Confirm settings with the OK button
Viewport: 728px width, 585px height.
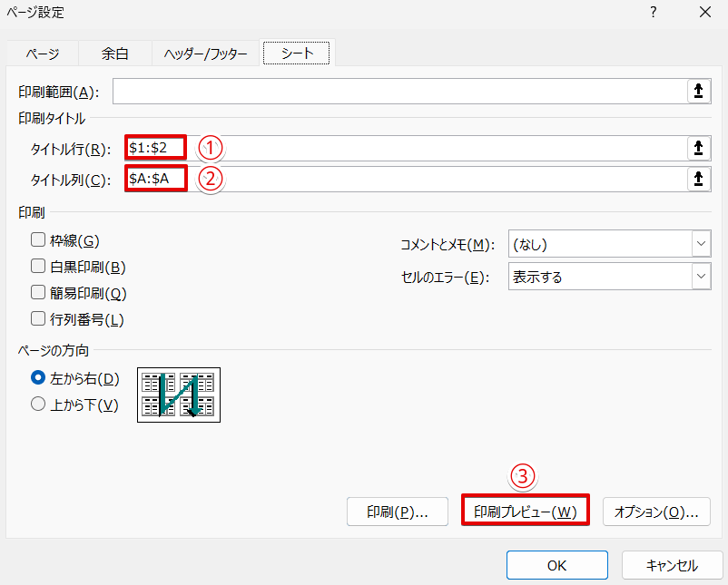(556, 564)
